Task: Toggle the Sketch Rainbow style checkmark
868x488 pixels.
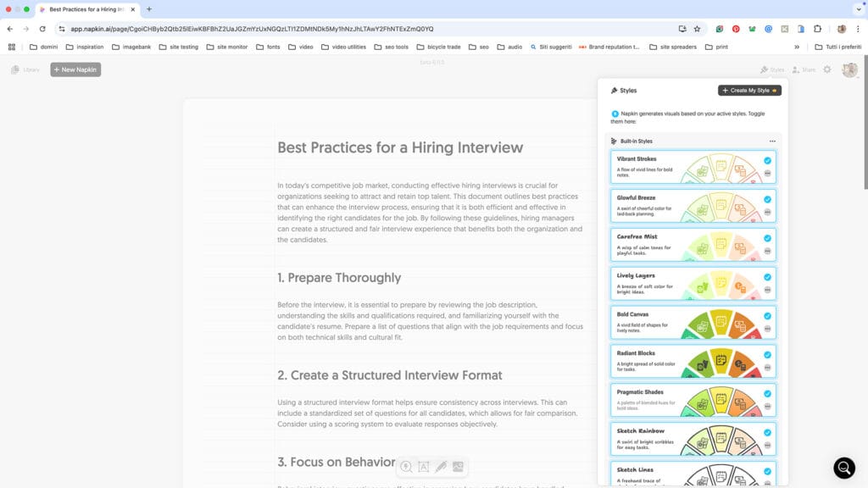Action: point(767,432)
